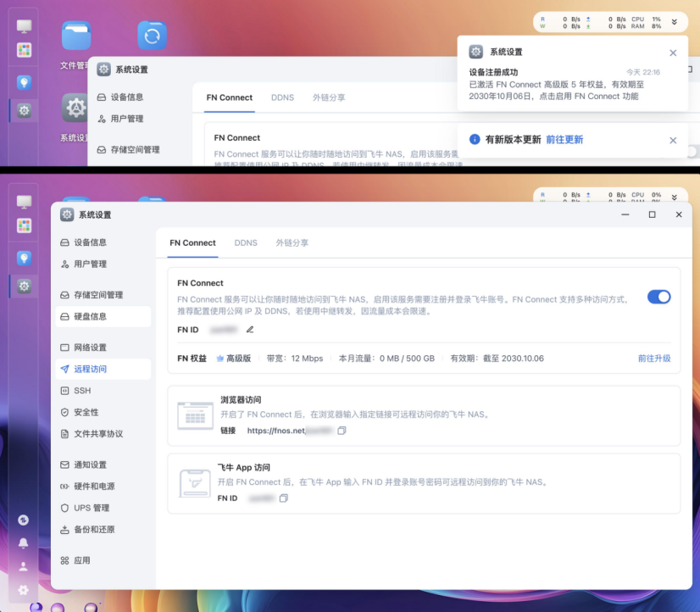Viewport: 700px width, 612px height.
Task: Maximize the lower 系统设置 window
Action: [x=652, y=214]
